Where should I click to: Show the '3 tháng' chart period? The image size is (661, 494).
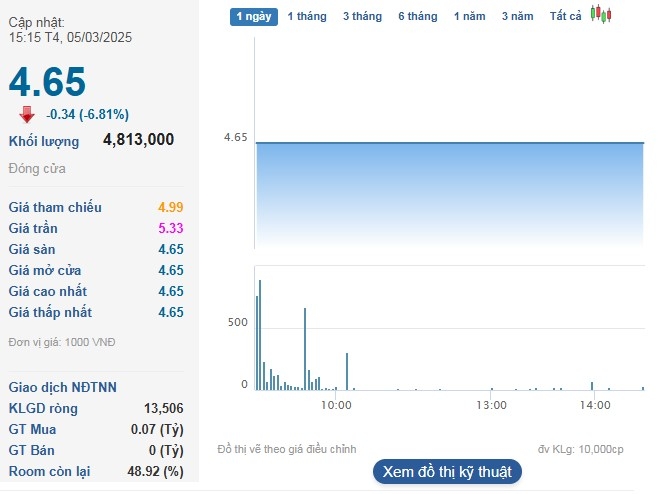click(x=362, y=16)
